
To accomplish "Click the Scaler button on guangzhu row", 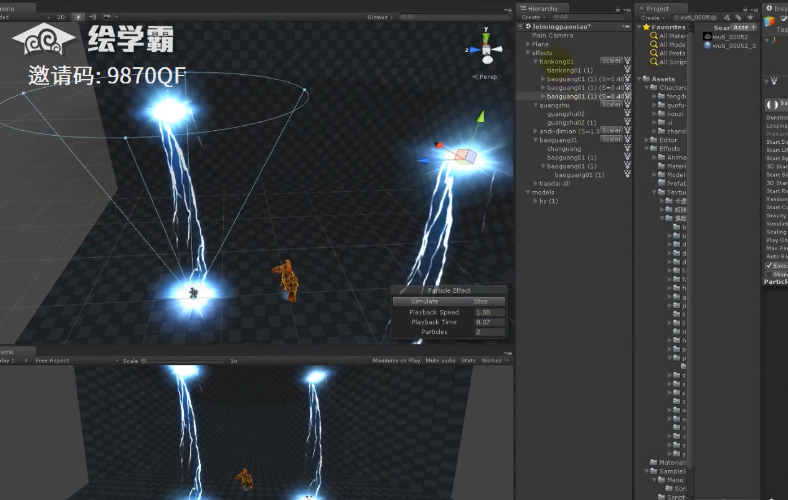I will click(x=611, y=105).
